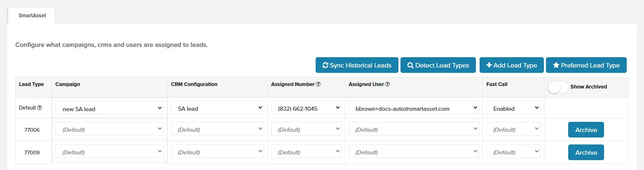Viewport: 644px width, 170px height.
Task: Open the 77006 row CRM Configuration dropdown
Action: click(x=217, y=129)
